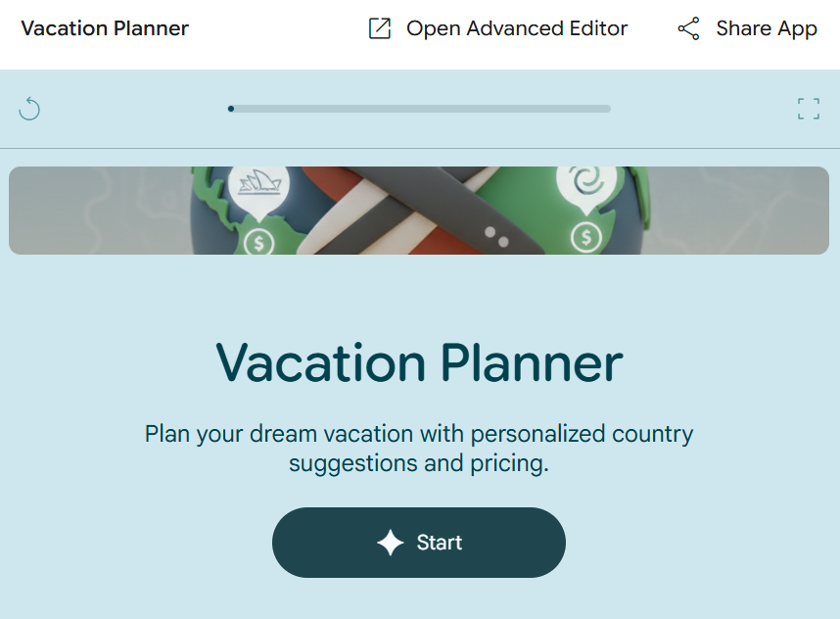Click the large Vacation Planner heading
Screen dimensions: 840x619
pyautogui.click(x=419, y=362)
